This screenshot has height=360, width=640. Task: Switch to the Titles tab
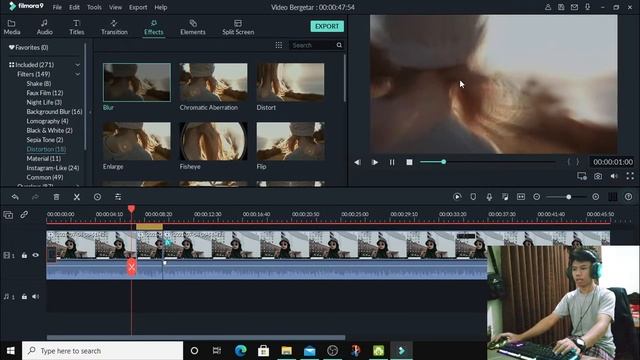76,27
